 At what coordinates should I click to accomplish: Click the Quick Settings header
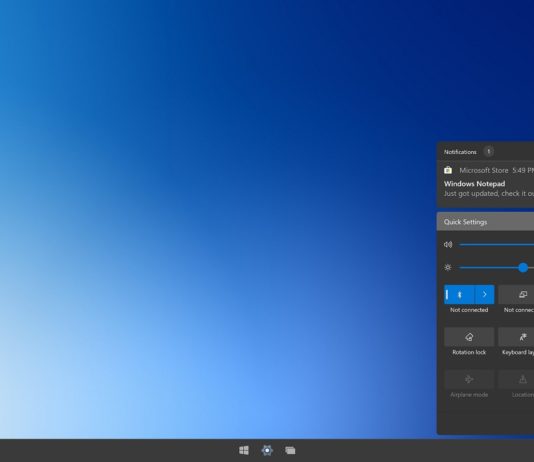point(485,222)
